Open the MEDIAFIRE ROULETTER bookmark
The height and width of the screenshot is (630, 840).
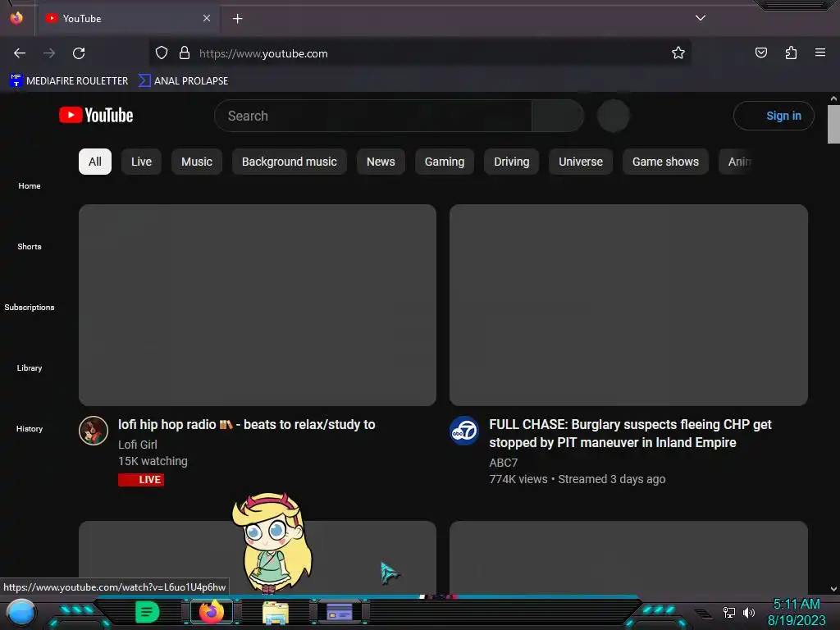[69, 81]
